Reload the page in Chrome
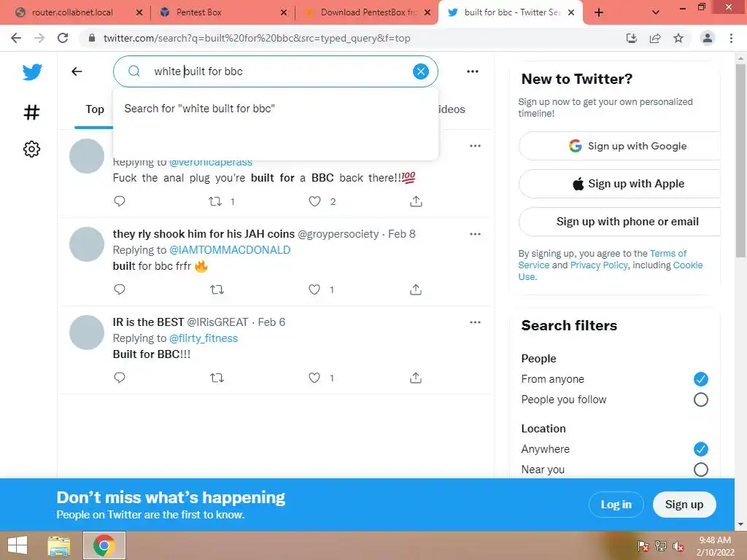This screenshot has height=560, width=747. pos(63,38)
